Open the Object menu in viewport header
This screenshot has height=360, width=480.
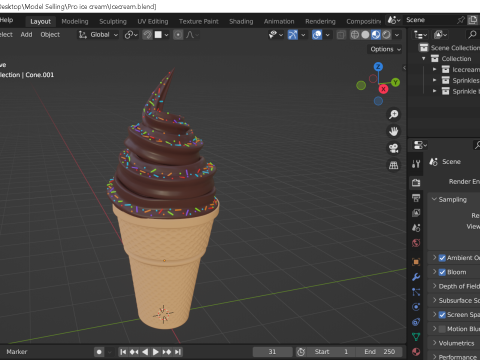pos(50,35)
